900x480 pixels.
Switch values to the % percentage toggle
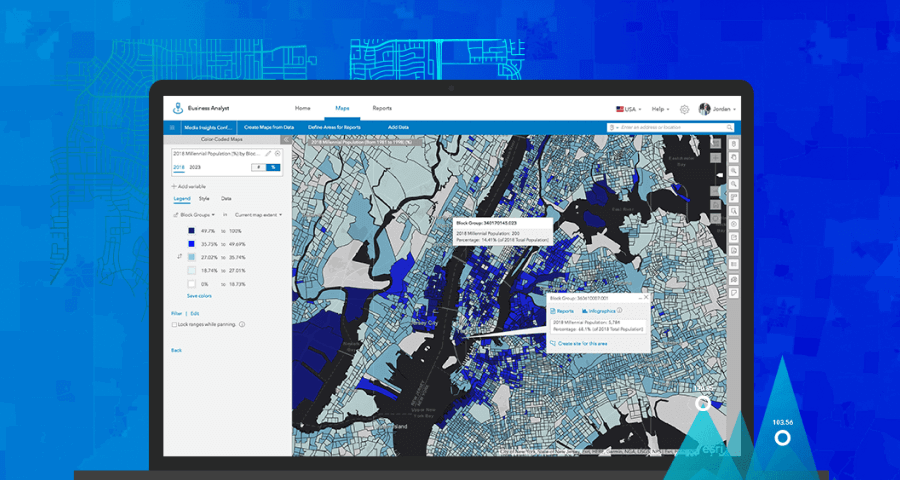click(x=273, y=167)
